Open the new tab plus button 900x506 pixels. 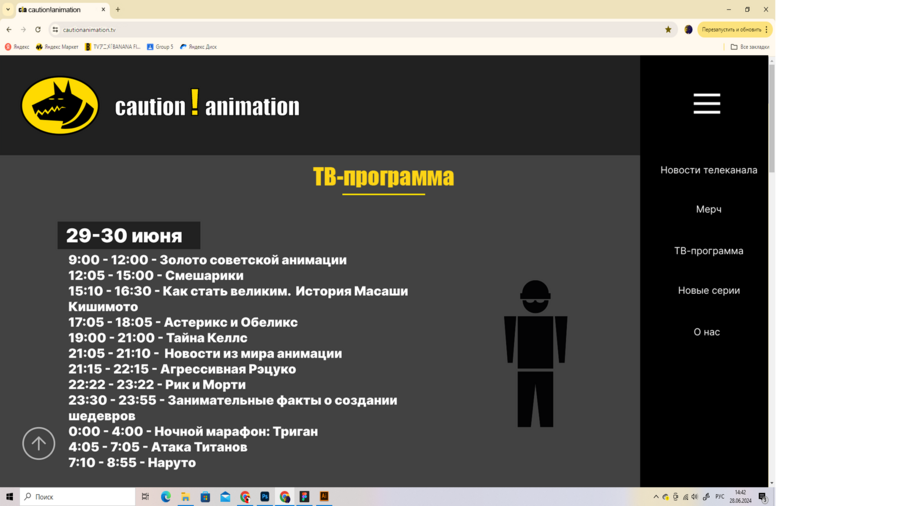point(118,10)
